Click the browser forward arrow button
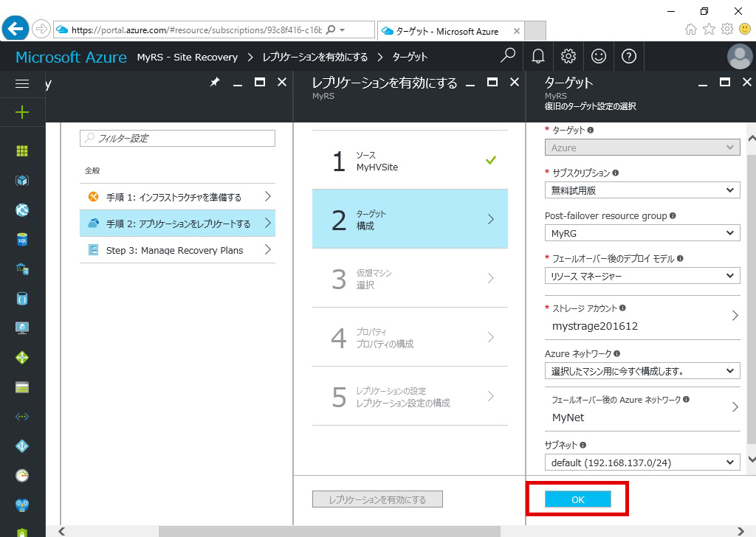This screenshot has height=537, width=756. (41, 30)
